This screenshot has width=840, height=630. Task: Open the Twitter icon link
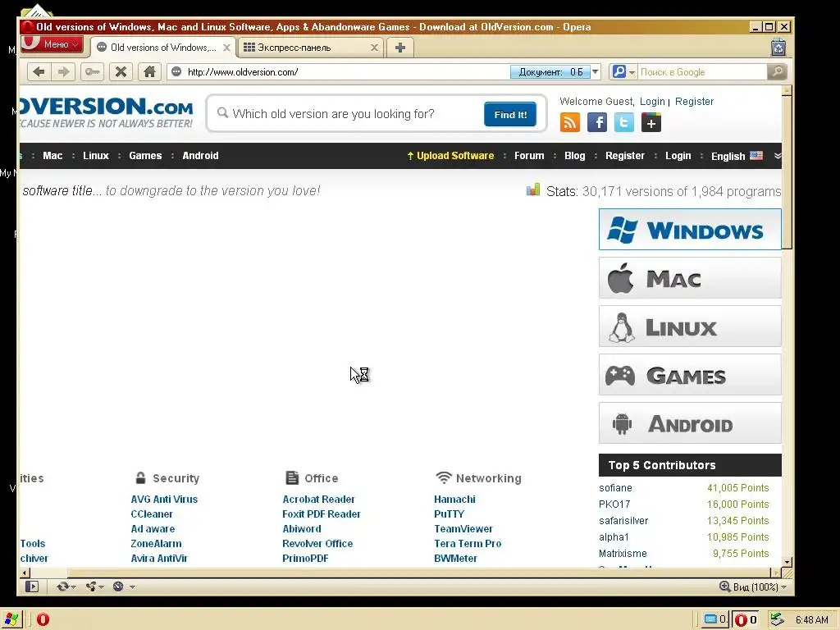click(624, 123)
